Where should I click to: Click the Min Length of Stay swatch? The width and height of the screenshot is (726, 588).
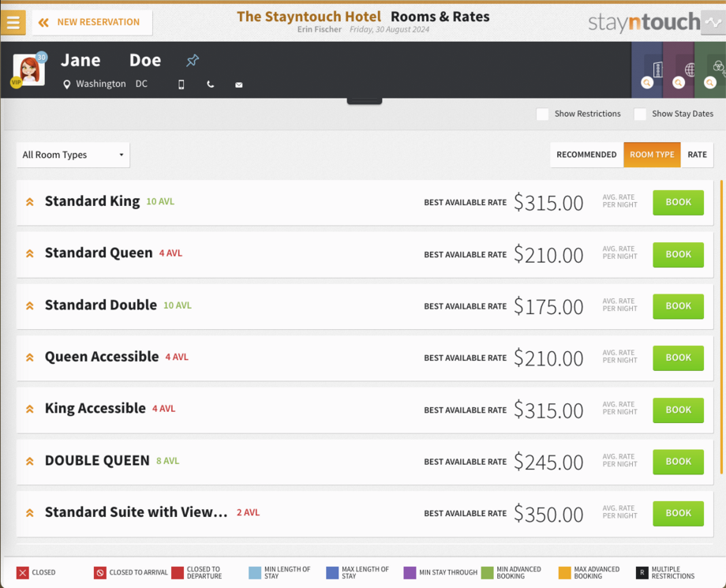coord(255,573)
